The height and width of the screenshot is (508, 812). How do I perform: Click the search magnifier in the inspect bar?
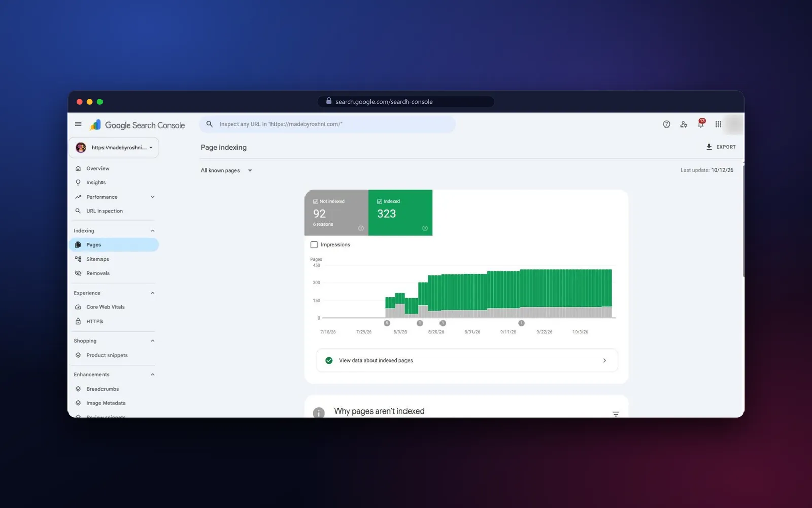tap(209, 124)
